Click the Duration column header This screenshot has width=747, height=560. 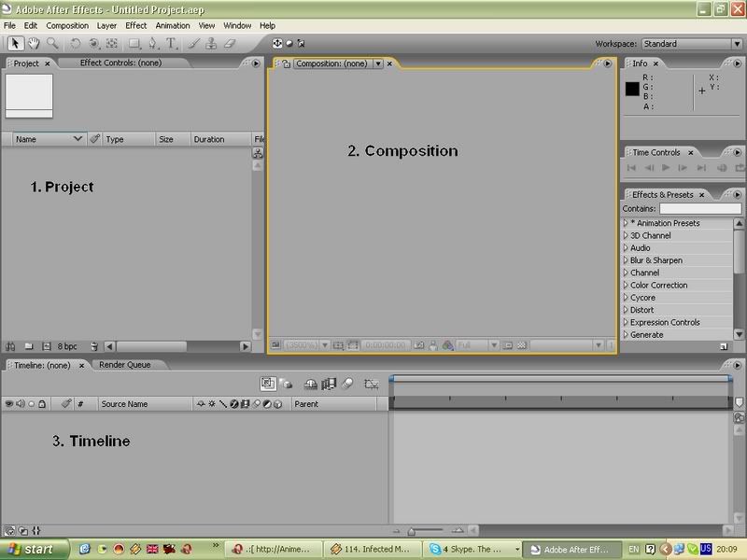tap(219, 139)
